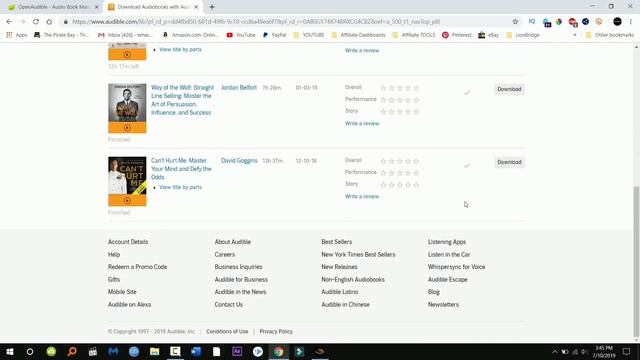Viewport: 640px width, 360px height.
Task: Rate Way of the Wolf Performance one star
Action: pos(383,100)
